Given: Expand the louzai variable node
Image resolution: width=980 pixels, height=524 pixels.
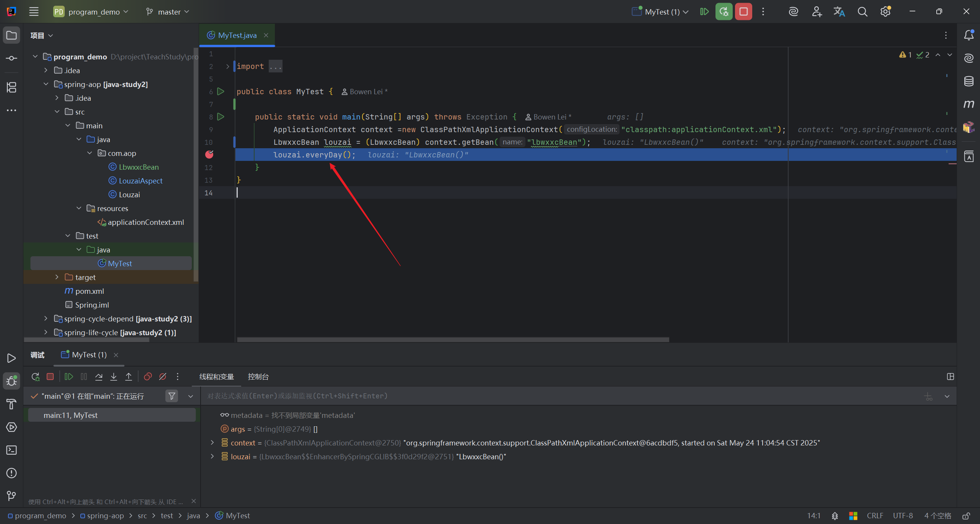Looking at the screenshot, I should tap(212, 457).
